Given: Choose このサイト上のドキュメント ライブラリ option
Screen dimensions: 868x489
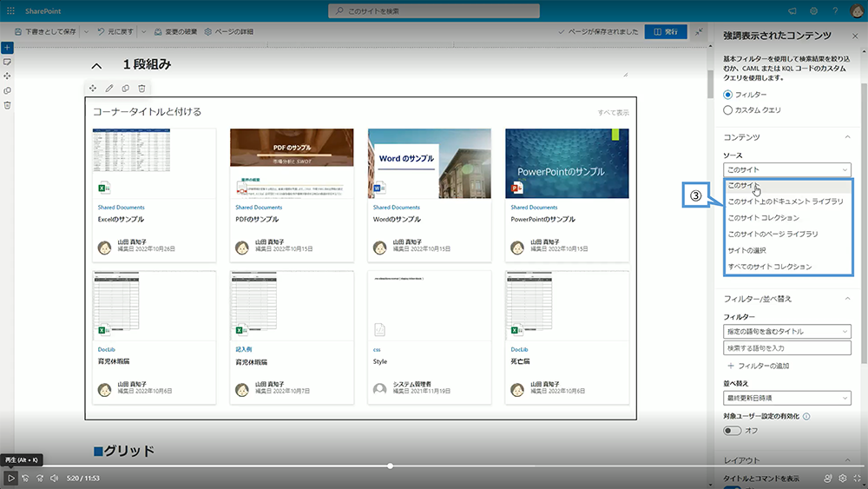Looking at the screenshot, I should [x=788, y=202].
